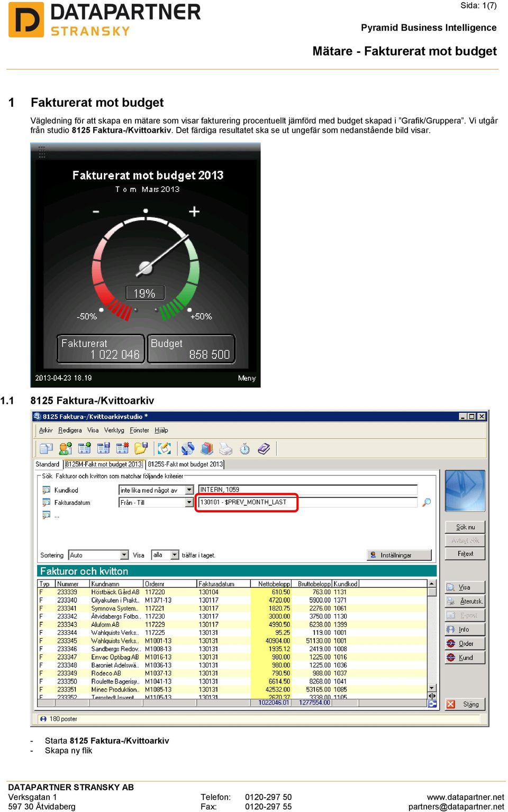Open the Visa menu in the menu bar

[93, 430]
